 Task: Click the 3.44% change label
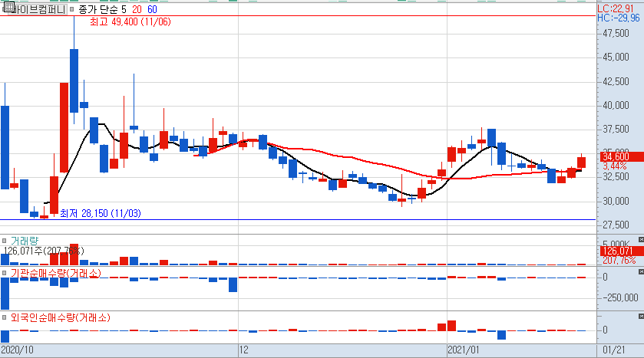(615, 166)
